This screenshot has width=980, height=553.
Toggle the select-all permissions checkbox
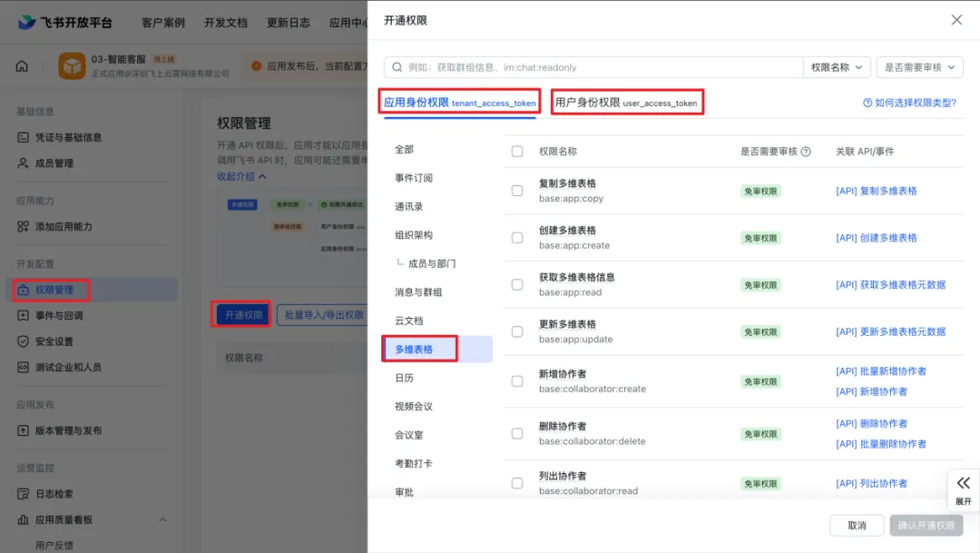pos(517,152)
